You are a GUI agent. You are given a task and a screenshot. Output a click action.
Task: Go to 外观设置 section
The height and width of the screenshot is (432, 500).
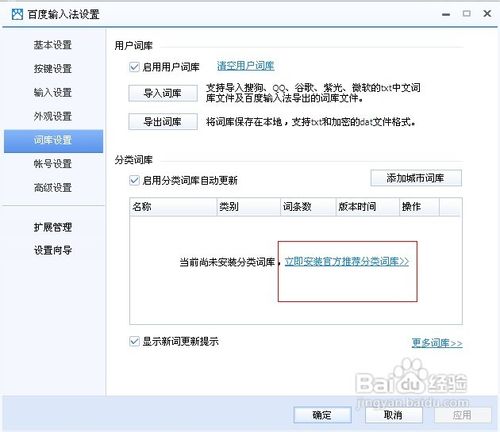53,116
